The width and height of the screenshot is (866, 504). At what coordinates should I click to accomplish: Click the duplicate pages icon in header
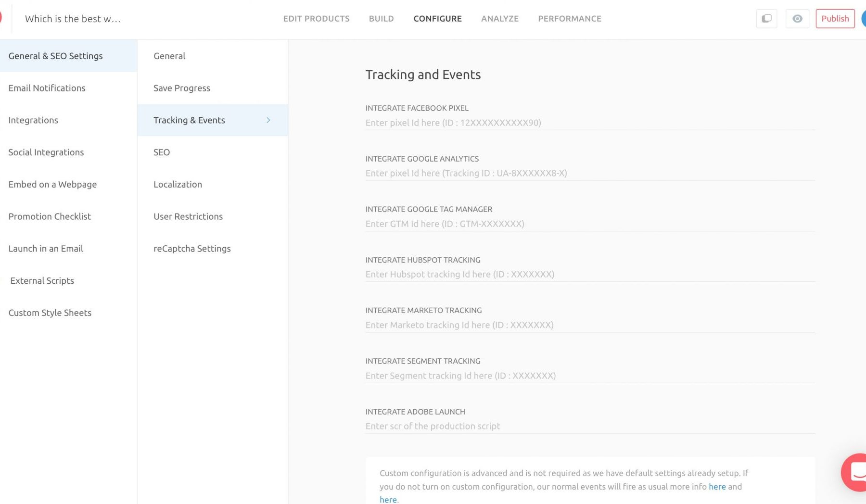766,19
